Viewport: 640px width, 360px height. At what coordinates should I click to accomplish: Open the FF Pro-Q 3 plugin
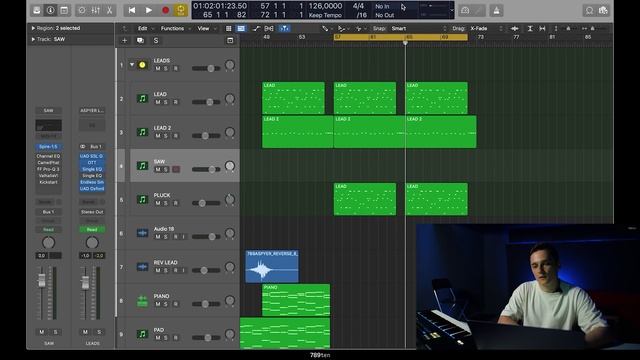(x=49, y=169)
